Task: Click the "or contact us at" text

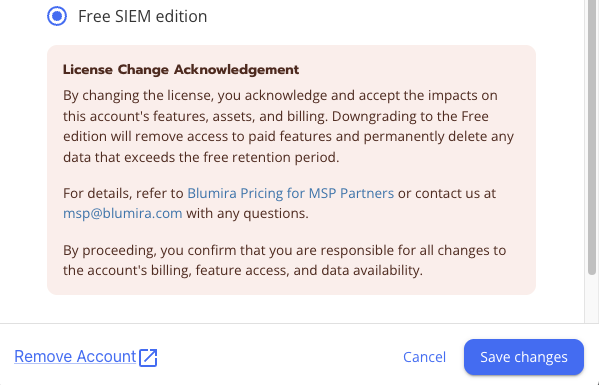Action: 447,193
